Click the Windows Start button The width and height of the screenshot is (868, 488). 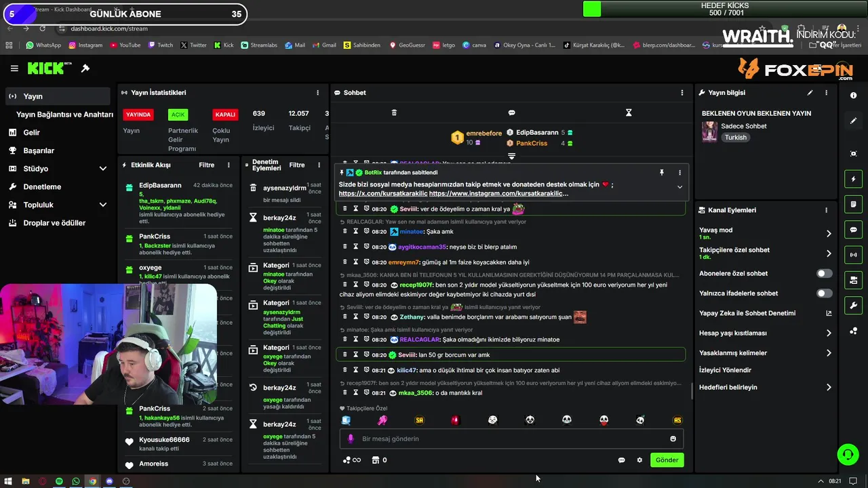(x=9, y=481)
